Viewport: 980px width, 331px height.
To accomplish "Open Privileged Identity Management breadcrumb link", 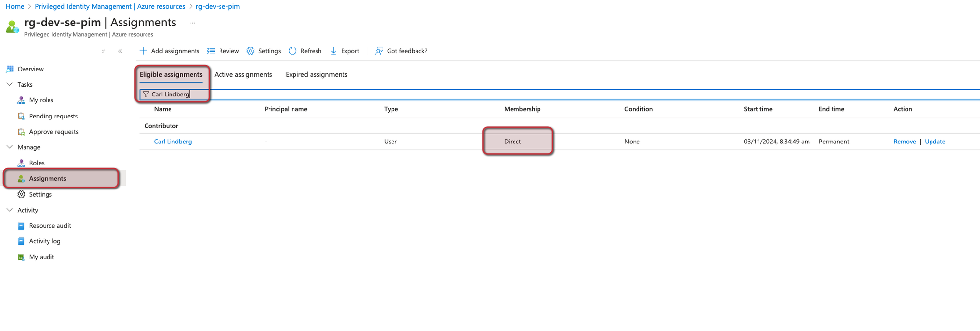I will pyautogui.click(x=110, y=6).
